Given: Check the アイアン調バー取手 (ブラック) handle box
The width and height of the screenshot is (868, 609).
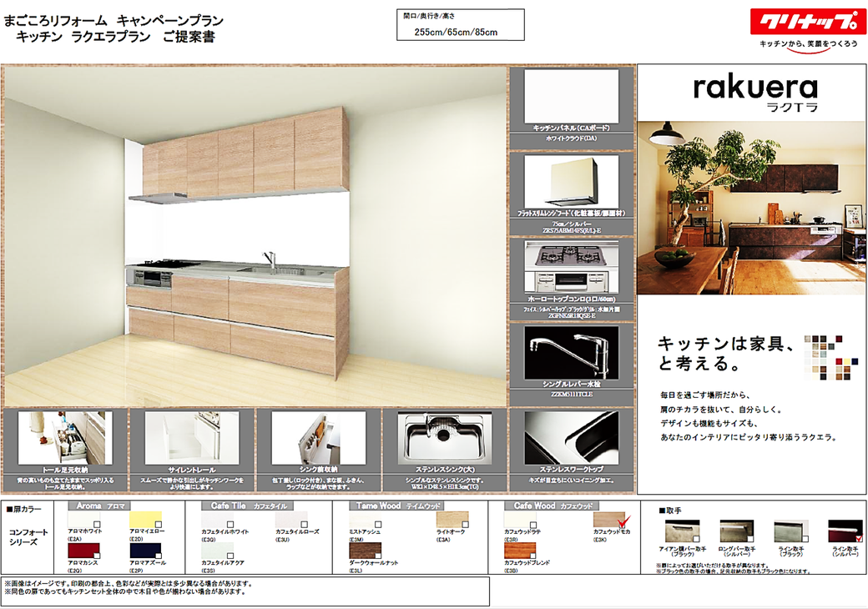Looking at the screenshot, I should coord(696,538).
